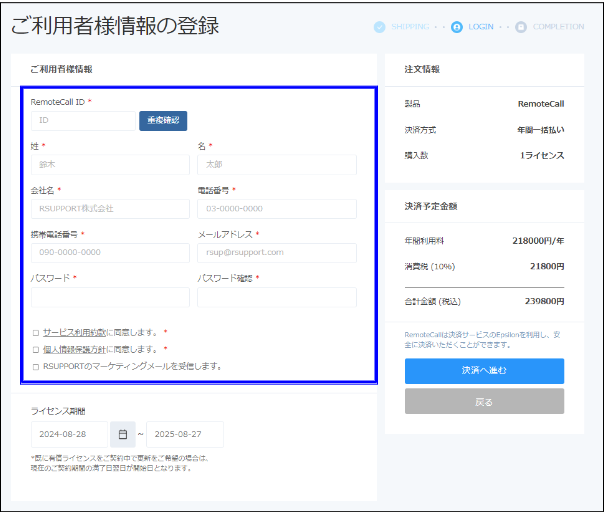This screenshot has width=604, height=512.
Task: Focus the 名 (first name) field
Action: pos(277,164)
